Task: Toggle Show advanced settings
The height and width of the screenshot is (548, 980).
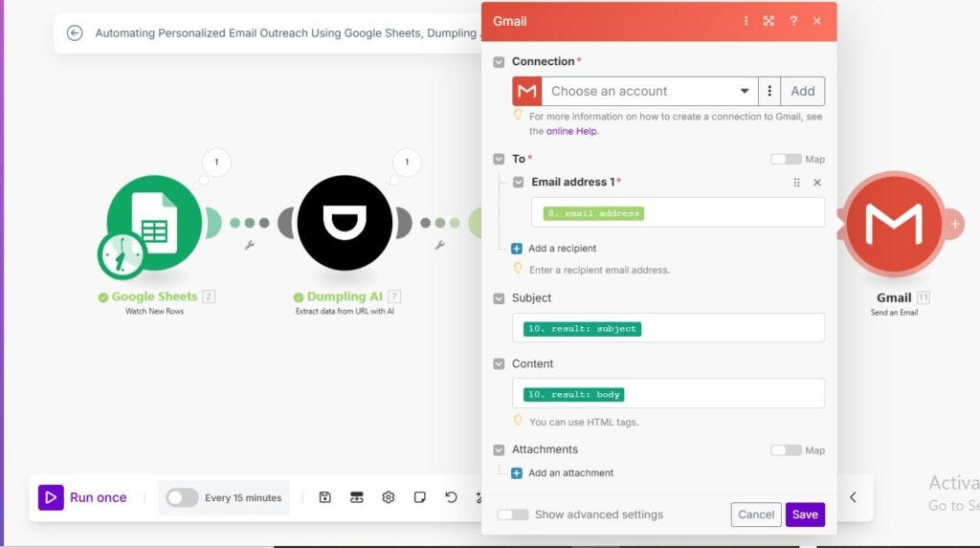Action: [513, 515]
